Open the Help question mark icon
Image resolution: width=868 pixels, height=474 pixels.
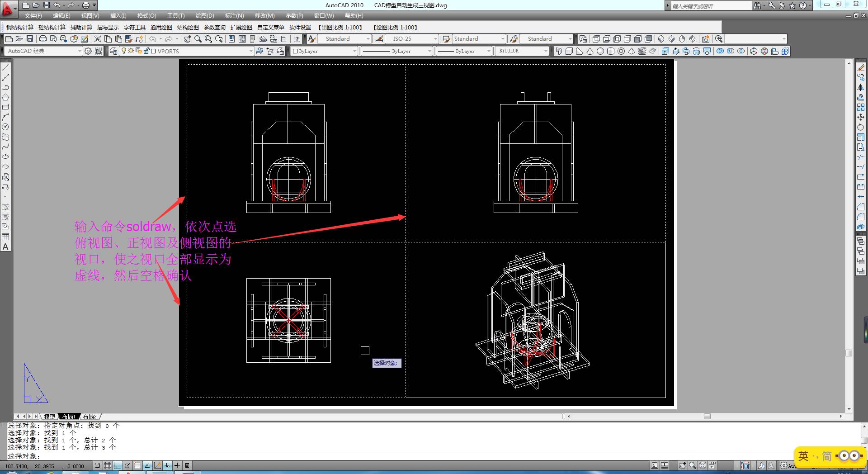pos(297,39)
